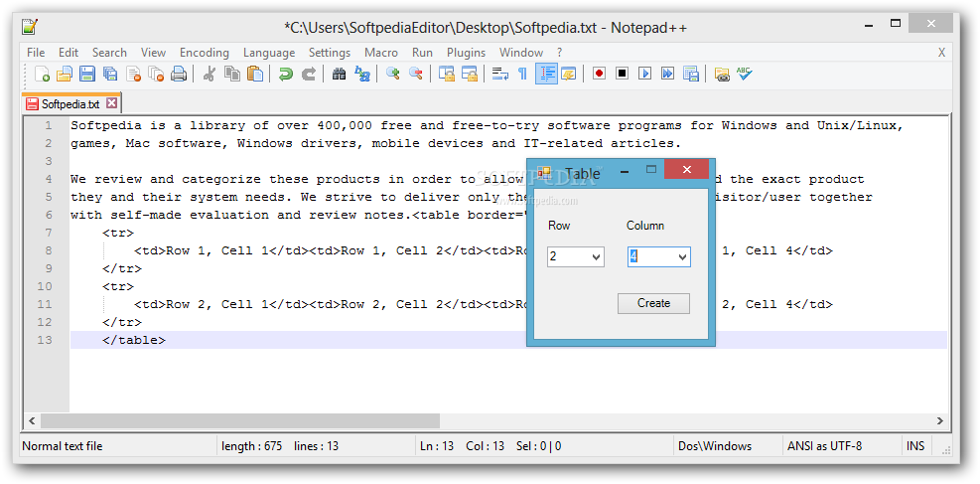980x484 pixels.
Task: Click the Close document toolbar icon
Action: tap(133, 74)
